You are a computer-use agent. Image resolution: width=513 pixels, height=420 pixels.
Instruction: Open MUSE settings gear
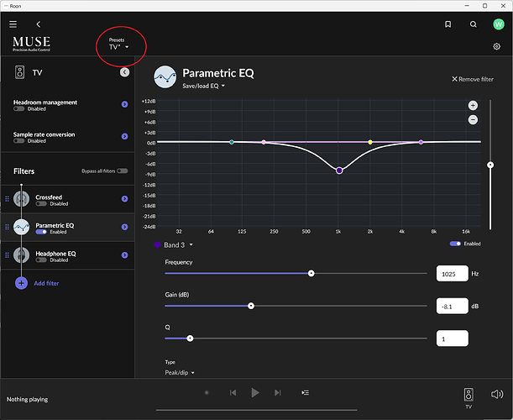[496, 46]
